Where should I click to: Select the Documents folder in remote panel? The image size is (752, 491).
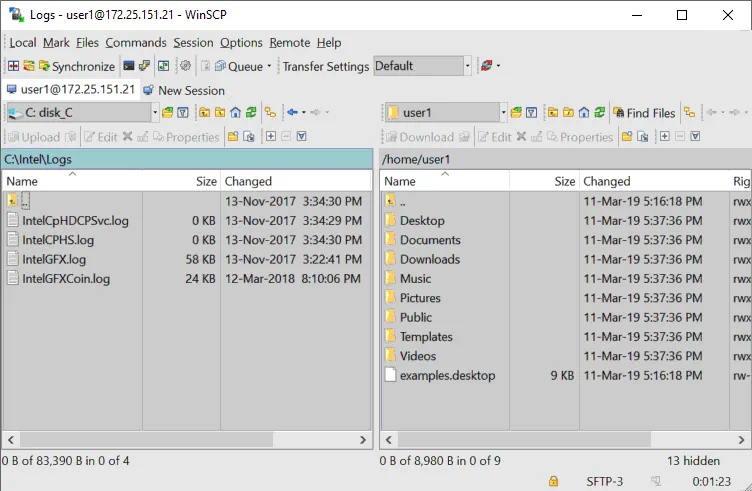pyautogui.click(x=430, y=240)
